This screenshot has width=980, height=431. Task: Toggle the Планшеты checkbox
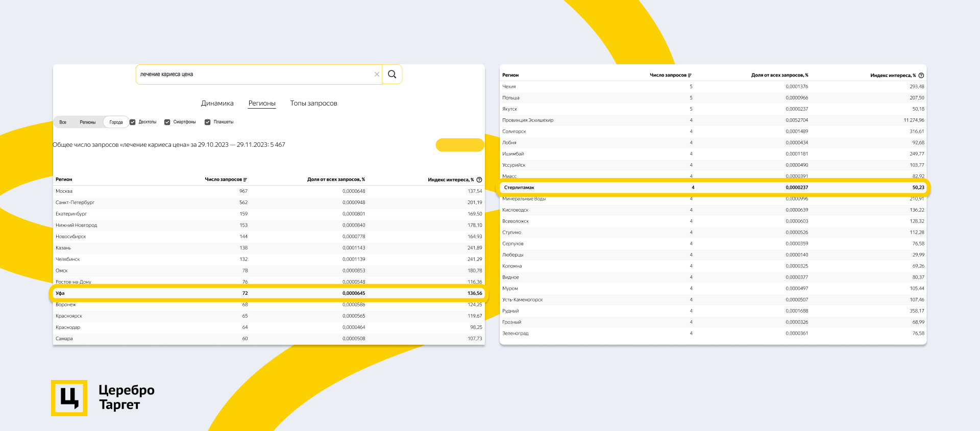(208, 122)
